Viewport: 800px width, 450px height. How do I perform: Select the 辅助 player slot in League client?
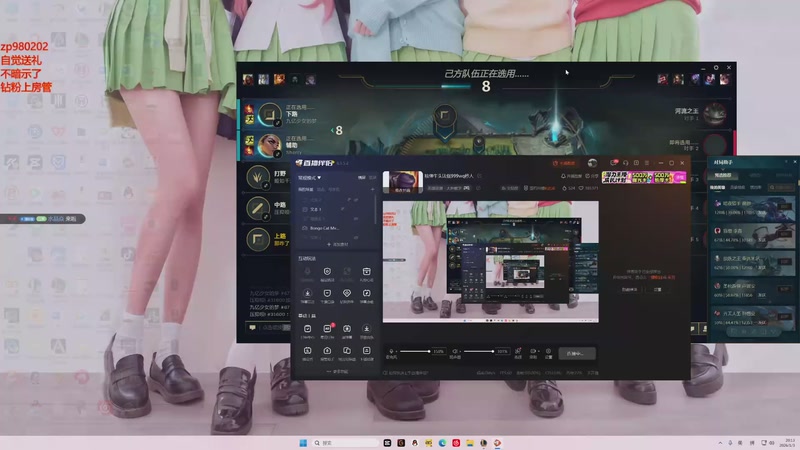[286, 145]
